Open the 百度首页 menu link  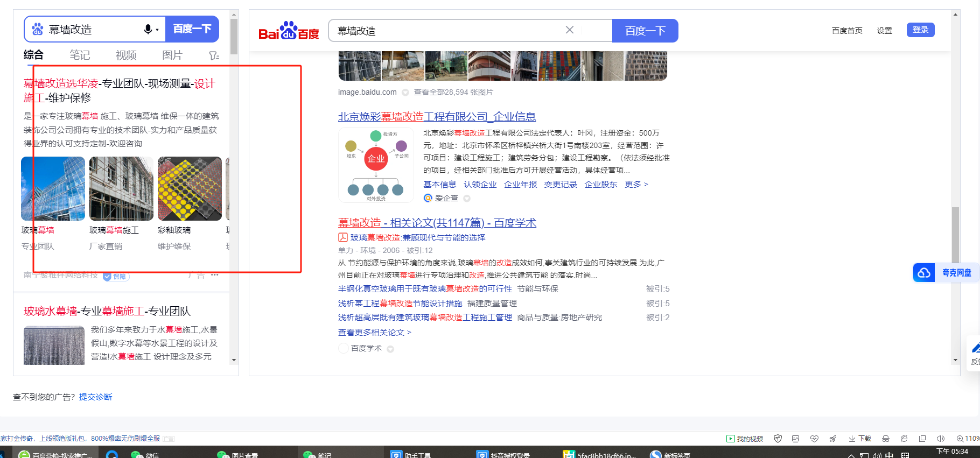[x=847, y=31]
